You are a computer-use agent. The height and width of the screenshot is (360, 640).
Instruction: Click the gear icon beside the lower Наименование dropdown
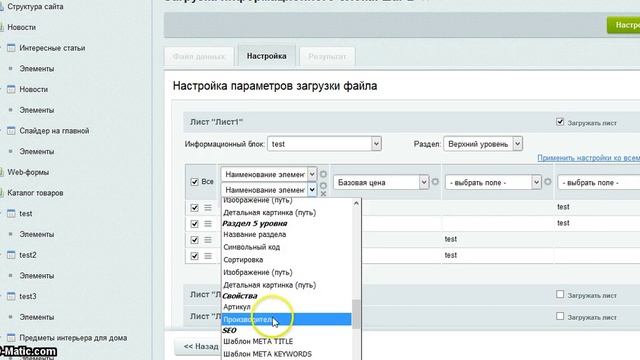tap(323, 186)
